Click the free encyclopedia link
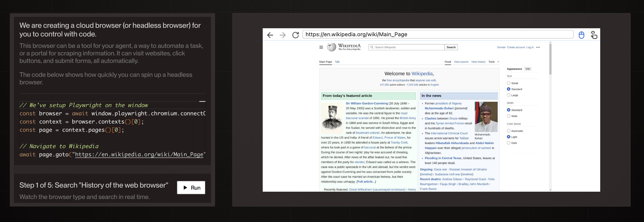 (398, 80)
